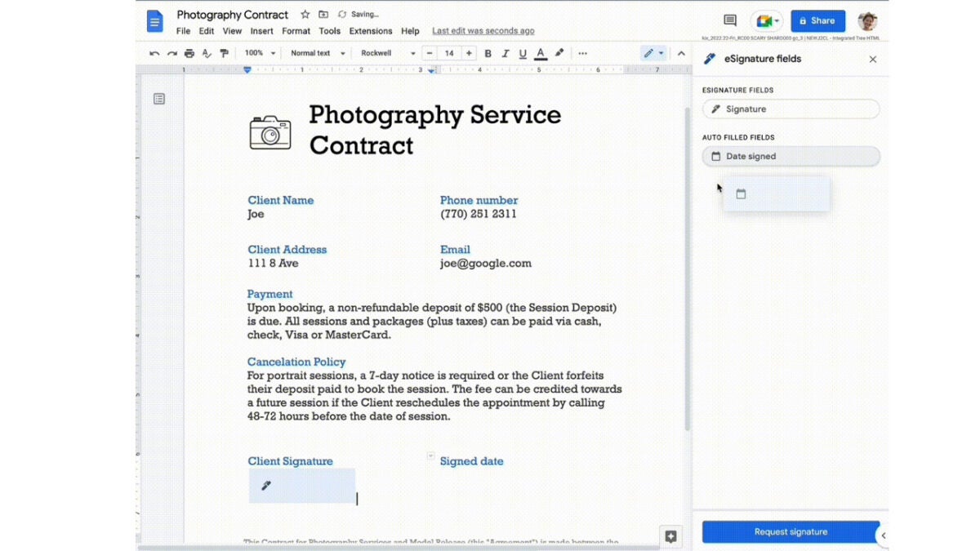Screen dimensions: 980x551
Task: Open the Insert menu
Action: point(261,30)
